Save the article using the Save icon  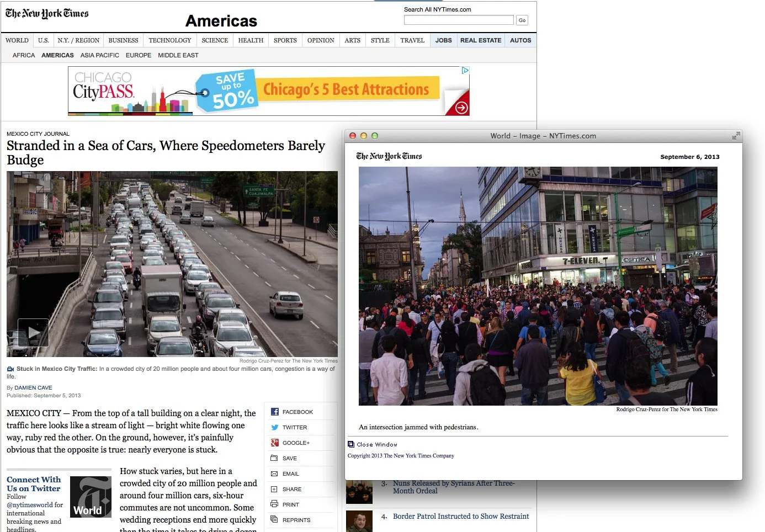tap(274, 457)
